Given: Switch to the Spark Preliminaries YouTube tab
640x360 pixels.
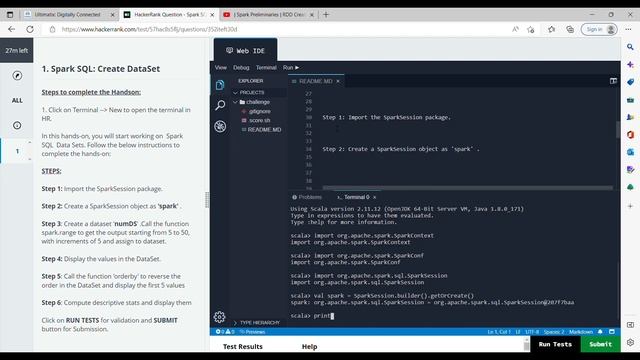Looking at the screenshot, I should [x=269, y=15].
